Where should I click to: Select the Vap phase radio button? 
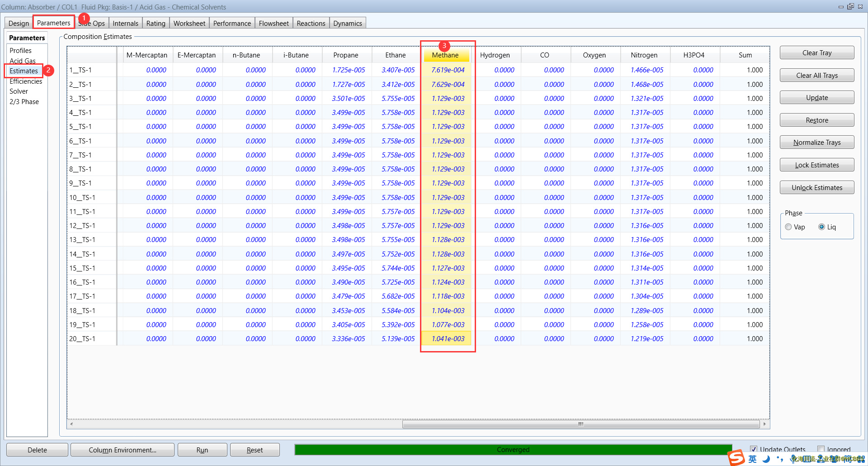(788, 227)
